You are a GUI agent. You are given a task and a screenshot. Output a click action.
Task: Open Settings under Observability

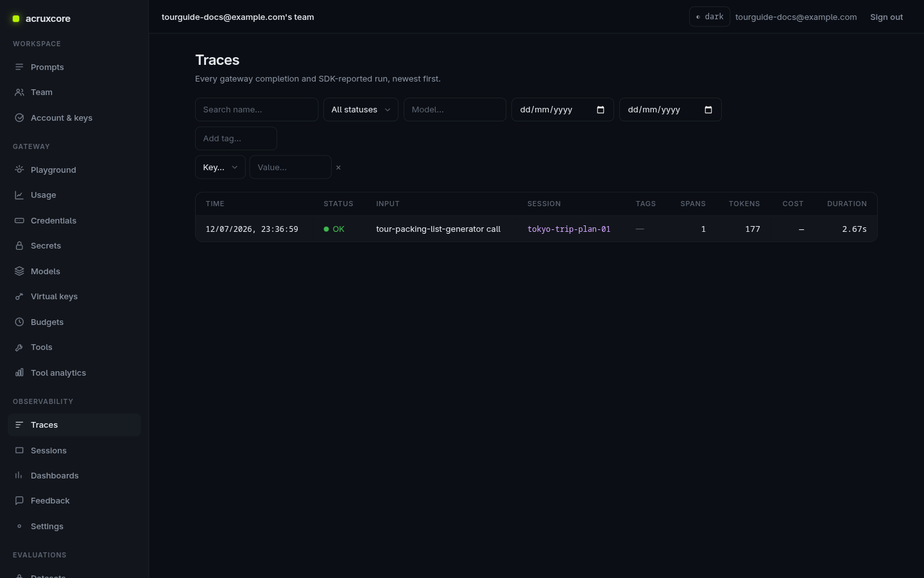(47, 527)
